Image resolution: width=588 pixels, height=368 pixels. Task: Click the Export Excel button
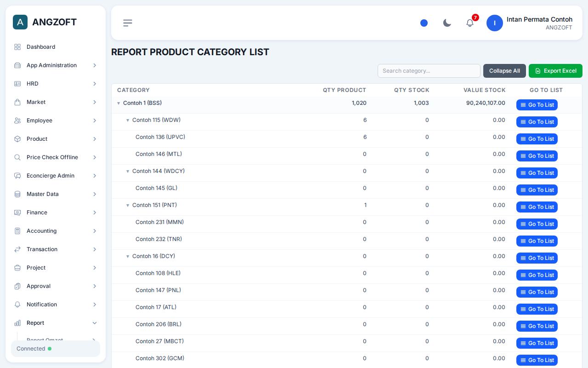pyautogui.click(x=555, y=71)
